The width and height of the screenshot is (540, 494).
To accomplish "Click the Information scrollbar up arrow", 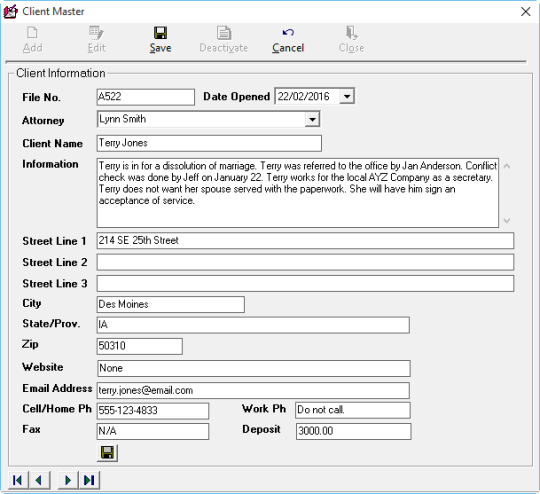I will point(507,166).
